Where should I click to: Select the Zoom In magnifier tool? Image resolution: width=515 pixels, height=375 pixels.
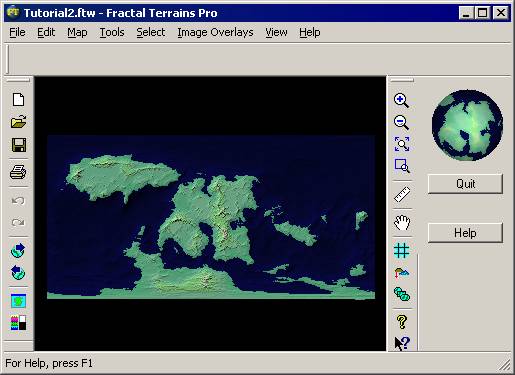pos(401,100)
